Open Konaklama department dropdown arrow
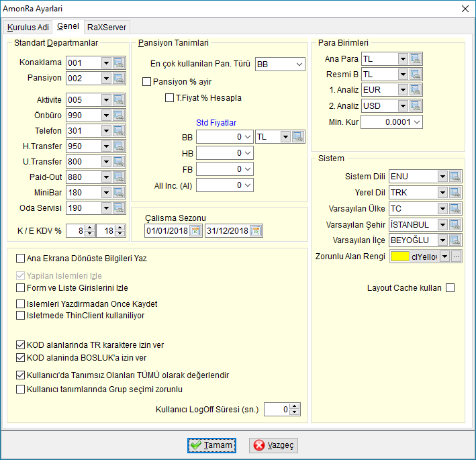 [106, 63]
